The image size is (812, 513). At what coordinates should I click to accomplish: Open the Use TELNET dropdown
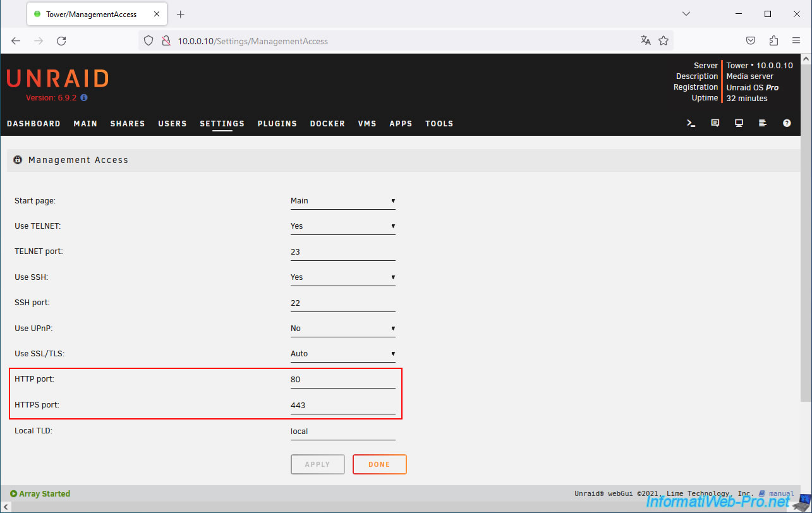[342, 226]
